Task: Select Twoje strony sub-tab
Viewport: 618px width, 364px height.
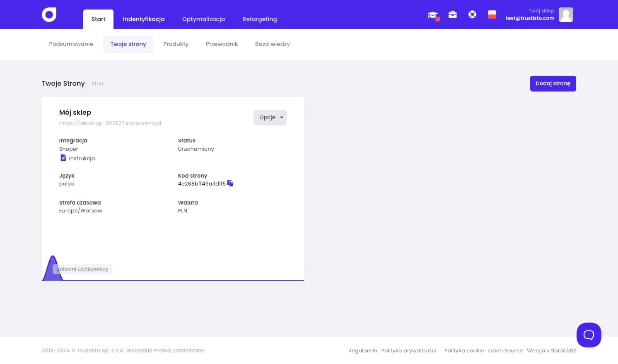Action: tap(128, 44)
